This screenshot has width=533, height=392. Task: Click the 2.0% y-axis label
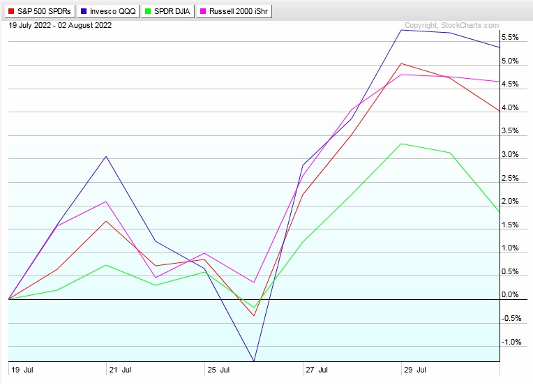point(510,202)
